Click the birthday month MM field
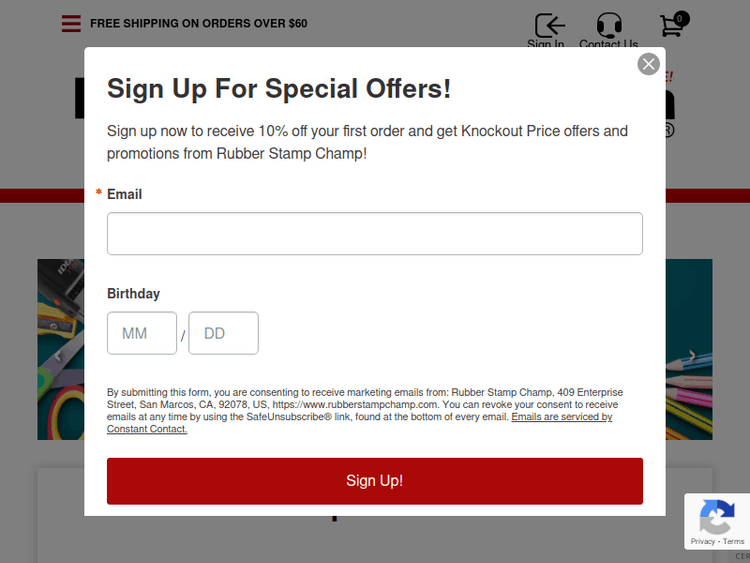Viewport: 750px width, 563px height. (142, 333)
